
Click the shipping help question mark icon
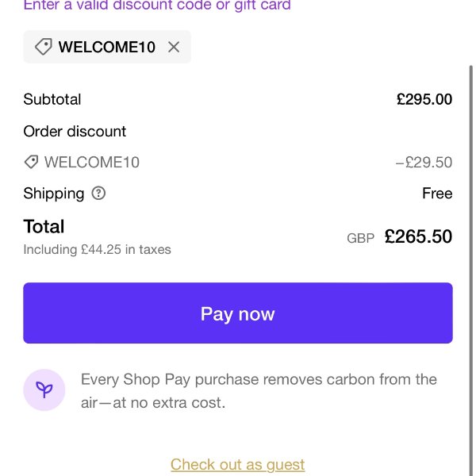[98, 194]
